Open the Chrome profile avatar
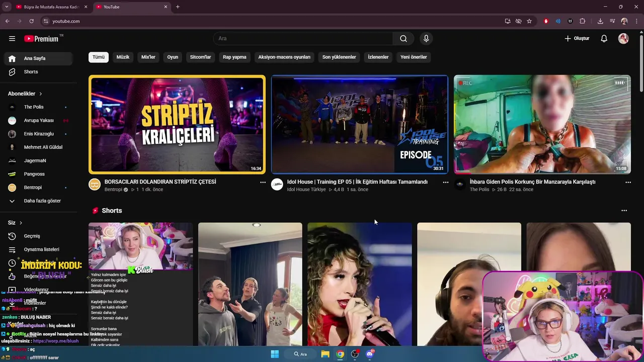Screen dimensions: 644x362 tap(624, 21)
